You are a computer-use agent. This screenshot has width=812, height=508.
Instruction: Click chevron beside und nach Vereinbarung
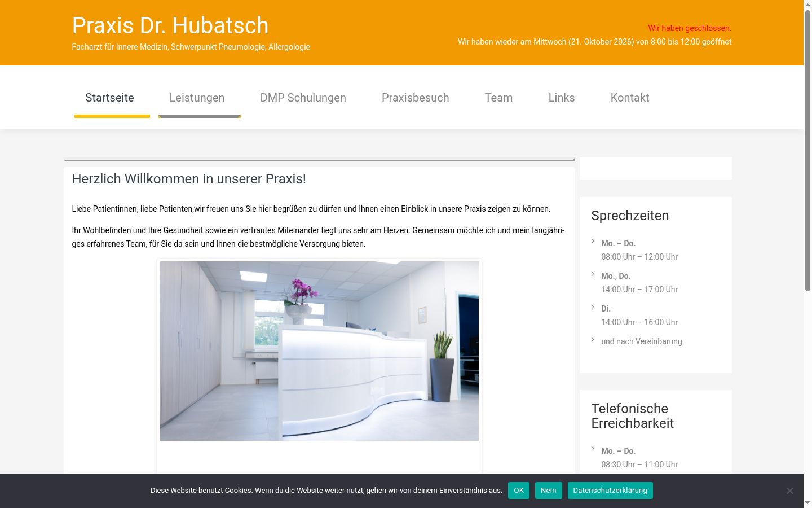[x=593, y=339]
